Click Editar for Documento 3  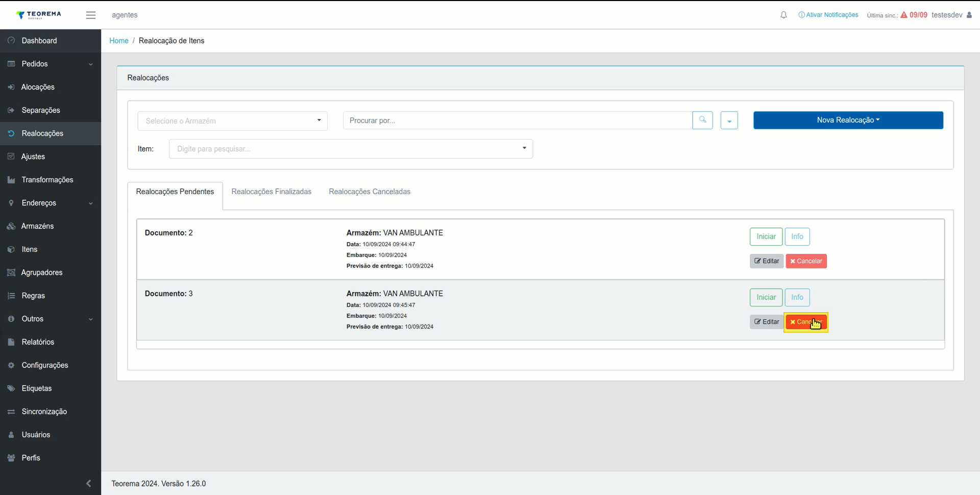766,322
